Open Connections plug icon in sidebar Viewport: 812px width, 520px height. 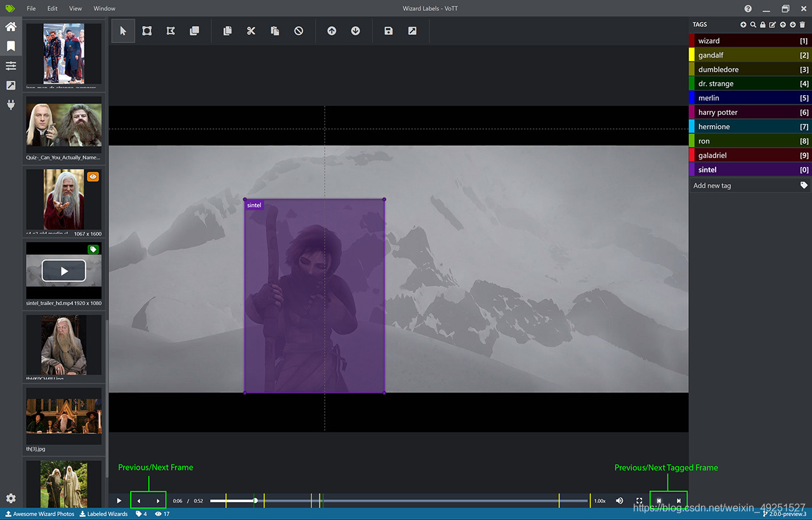click(11, 105)
